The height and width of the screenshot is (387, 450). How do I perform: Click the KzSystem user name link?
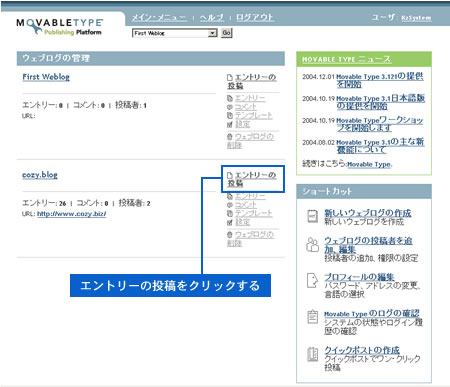tap(416, 18)
